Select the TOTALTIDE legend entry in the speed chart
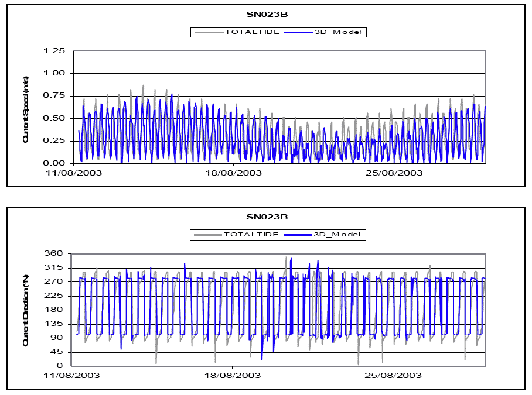532x395 pixels. 250,32
